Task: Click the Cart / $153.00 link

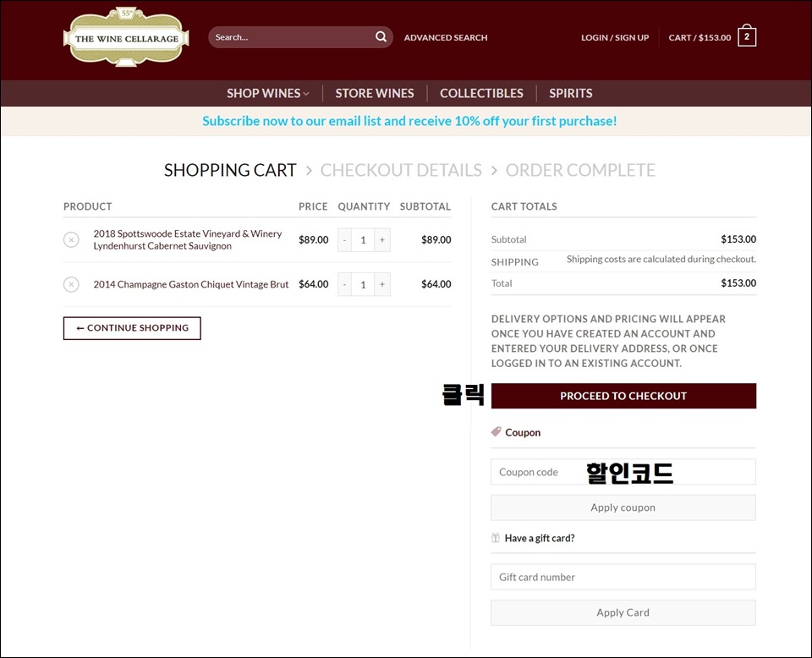Action: click(x=700, y=37)
